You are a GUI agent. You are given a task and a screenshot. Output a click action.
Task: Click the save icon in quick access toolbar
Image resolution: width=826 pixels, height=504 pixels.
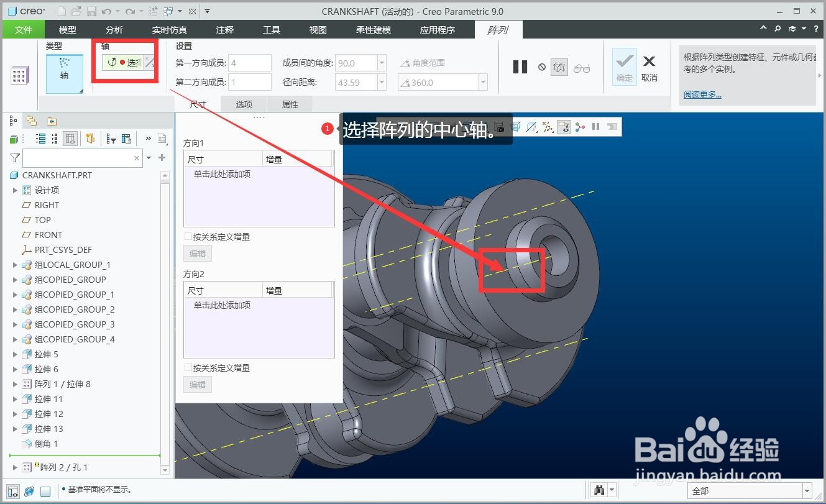point(91,11)
